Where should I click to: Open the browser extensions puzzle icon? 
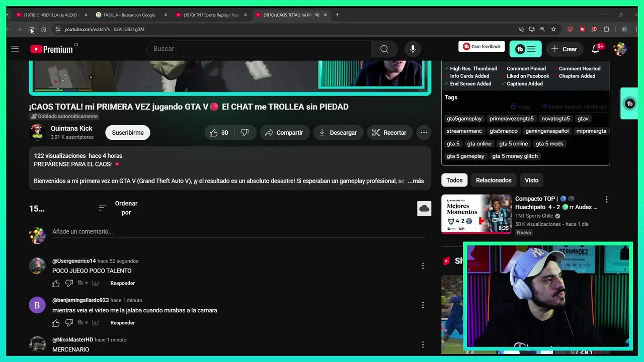point(606,29)
